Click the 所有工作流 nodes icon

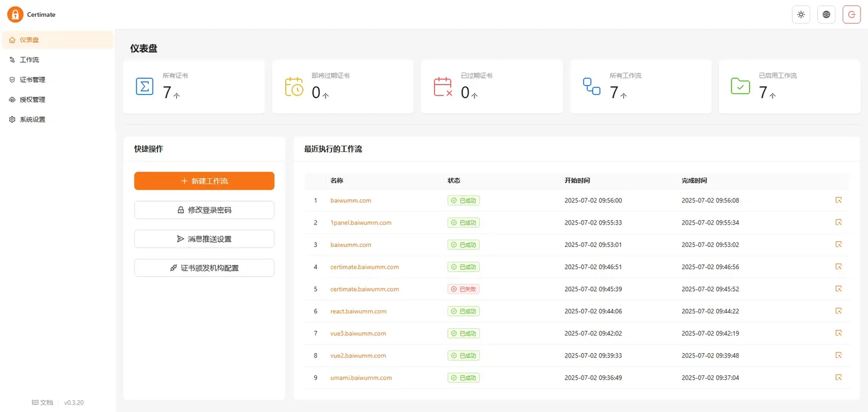tap(591, 86)
